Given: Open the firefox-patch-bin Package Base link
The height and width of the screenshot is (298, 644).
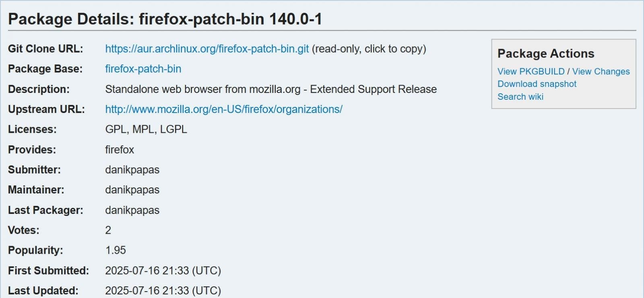Looking at the screenshot, I should (143, 69).
